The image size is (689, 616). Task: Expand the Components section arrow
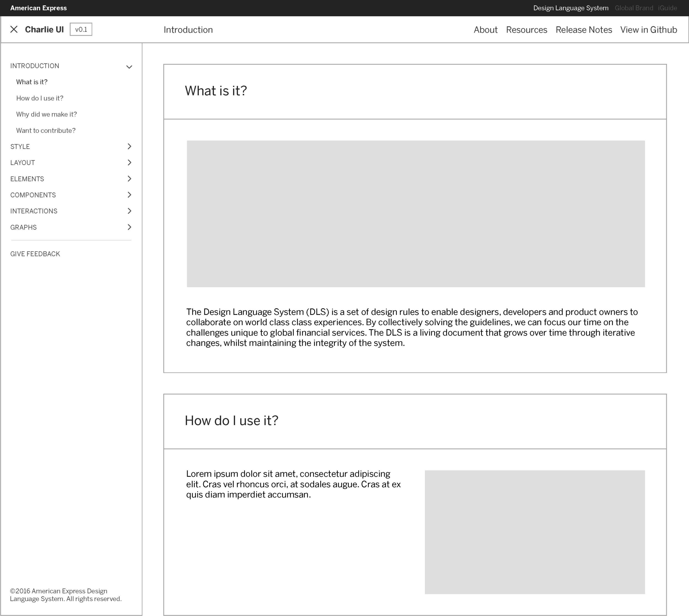pos(129,194)
